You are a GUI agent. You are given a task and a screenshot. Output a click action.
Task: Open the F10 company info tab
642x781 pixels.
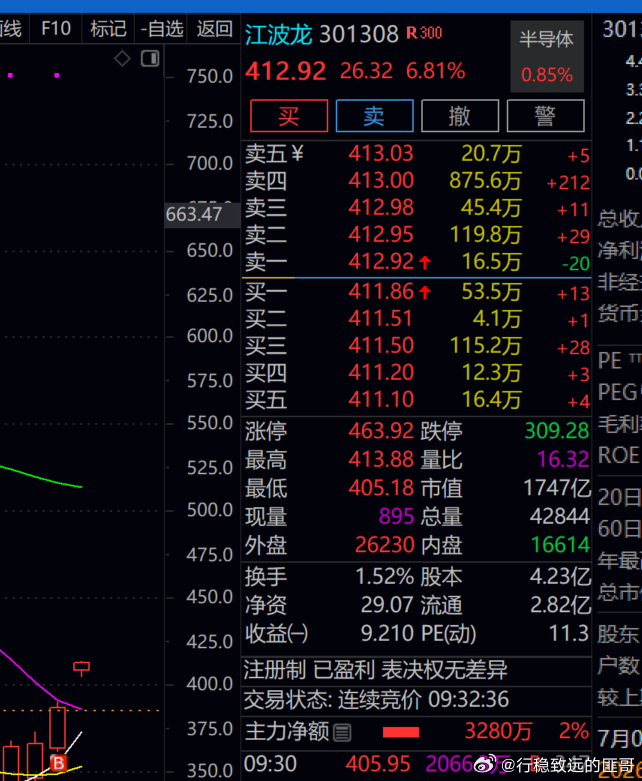(56, 29)
